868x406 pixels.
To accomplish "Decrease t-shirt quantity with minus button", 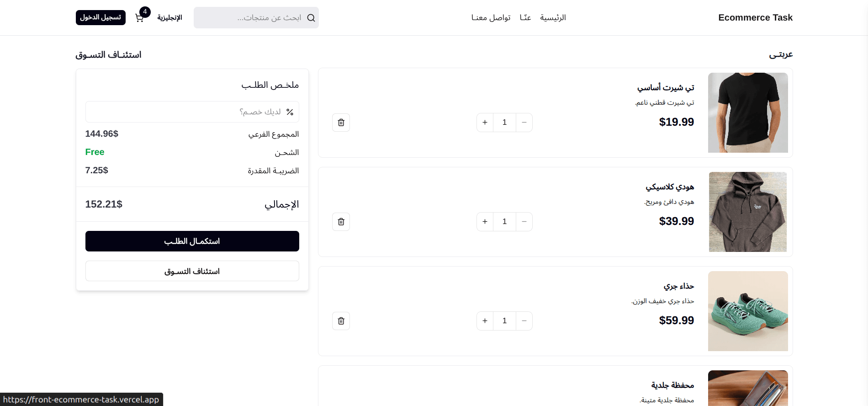I will (524, 123).
